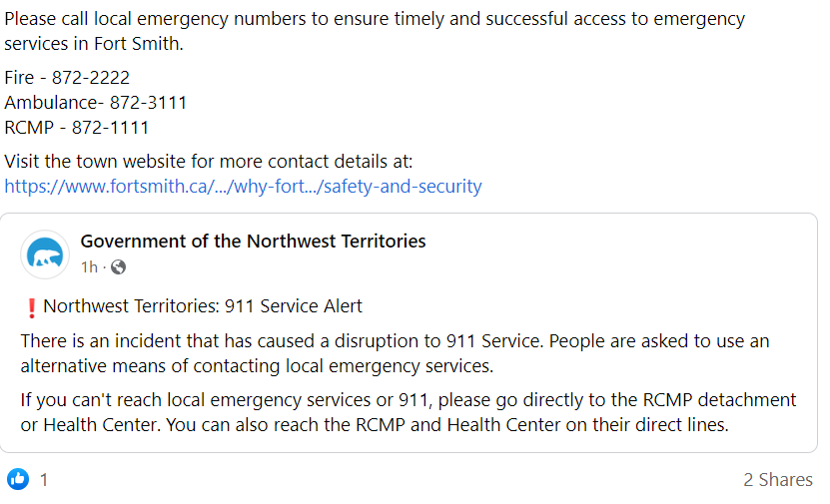Open the fortsmith.ca safety-and-security link

coord(243,187)
